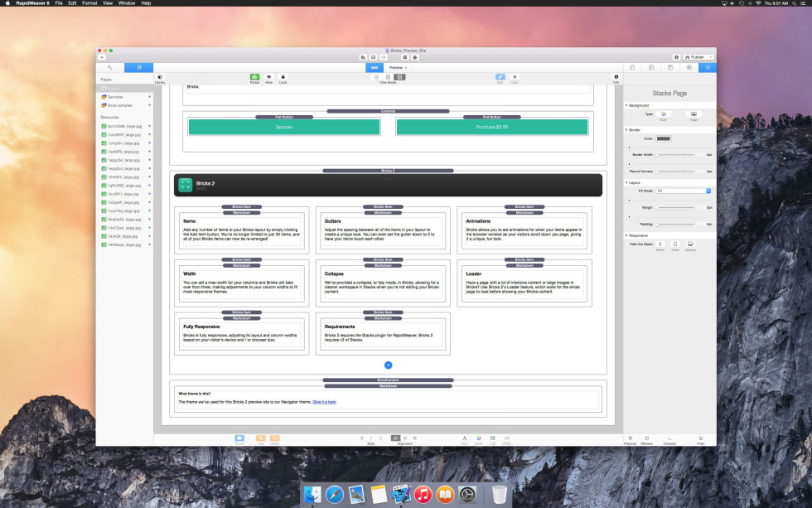
Task: Open the Border color swatch
Action: [x=664, y=138]
